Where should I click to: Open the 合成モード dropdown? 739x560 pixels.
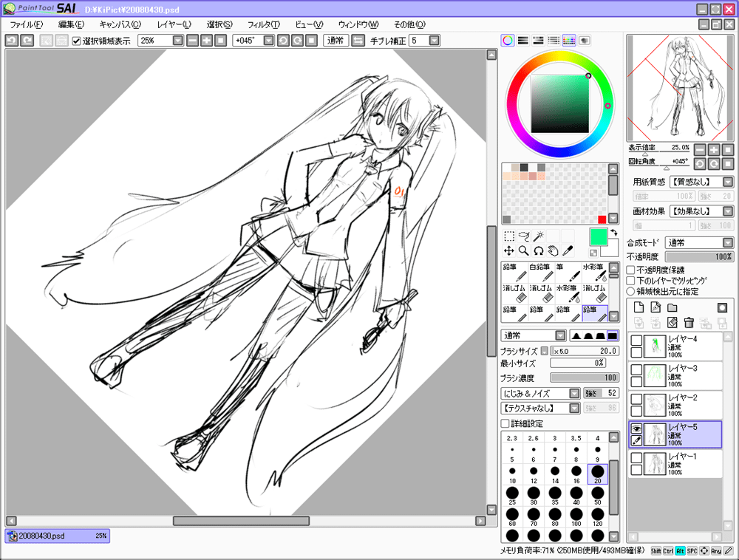(728, 242)
